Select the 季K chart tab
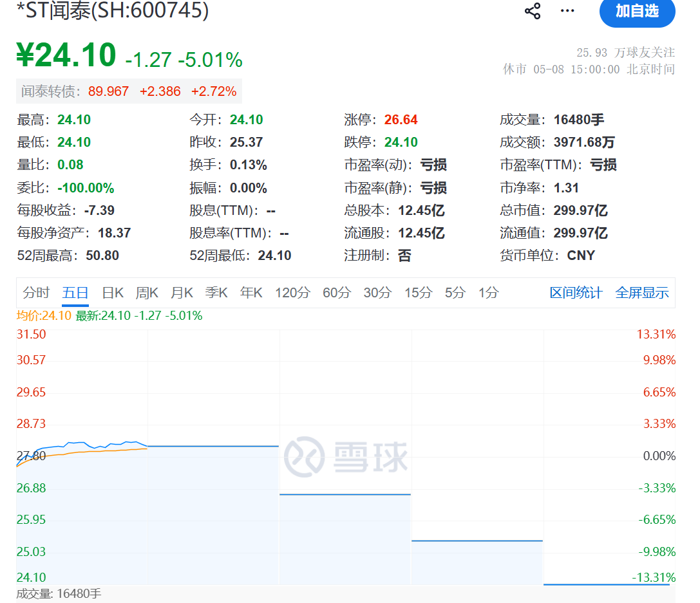The width and height of the screenshot is (700, 603). tap(216, 293)
